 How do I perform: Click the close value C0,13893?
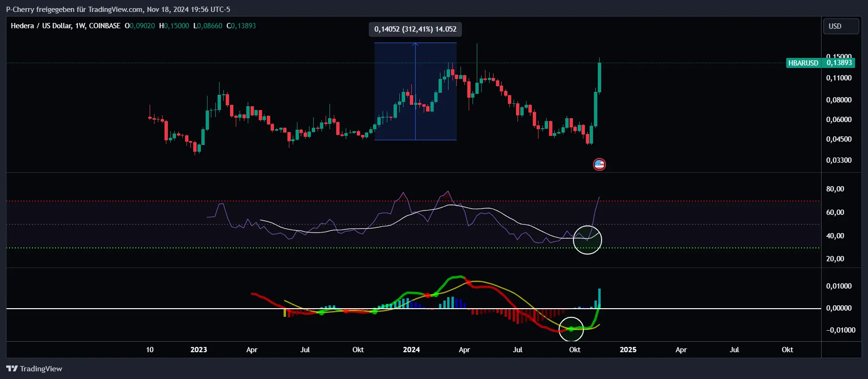tap(241, 26)
